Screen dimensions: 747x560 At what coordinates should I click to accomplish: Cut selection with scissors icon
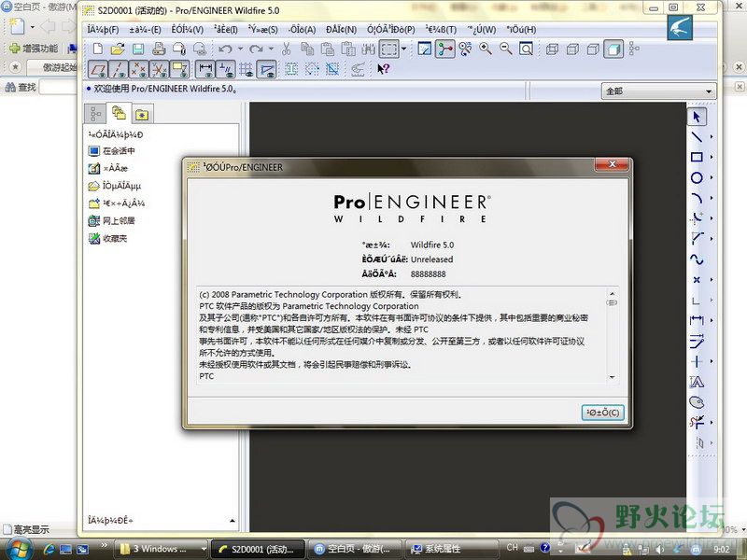[287, 49]
